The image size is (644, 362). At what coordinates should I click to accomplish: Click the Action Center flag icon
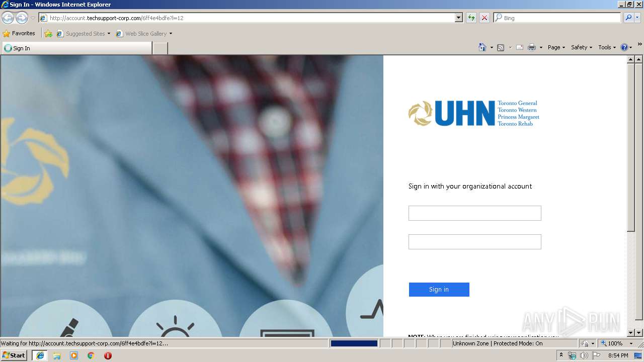[596, 355]
